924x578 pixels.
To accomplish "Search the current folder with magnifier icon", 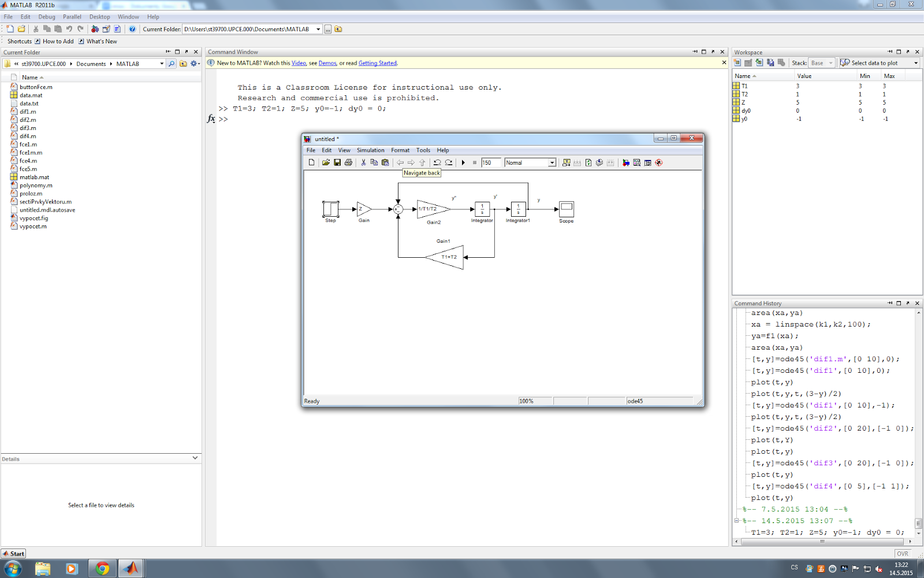I will coord(172,64).
